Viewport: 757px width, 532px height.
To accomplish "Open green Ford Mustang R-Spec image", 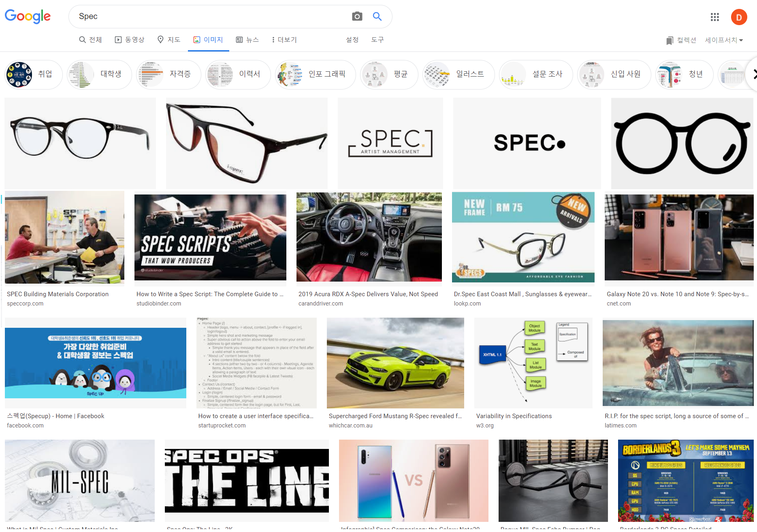I will click(395, 363).
